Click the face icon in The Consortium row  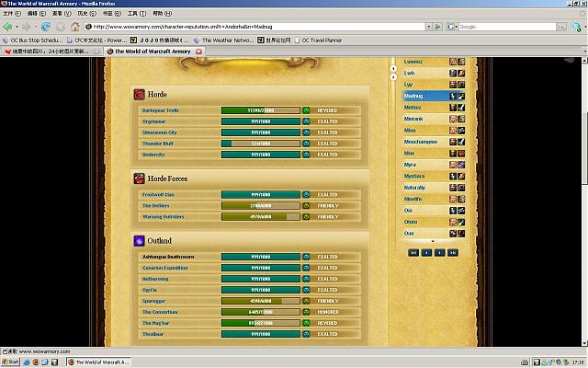[306, 312]
